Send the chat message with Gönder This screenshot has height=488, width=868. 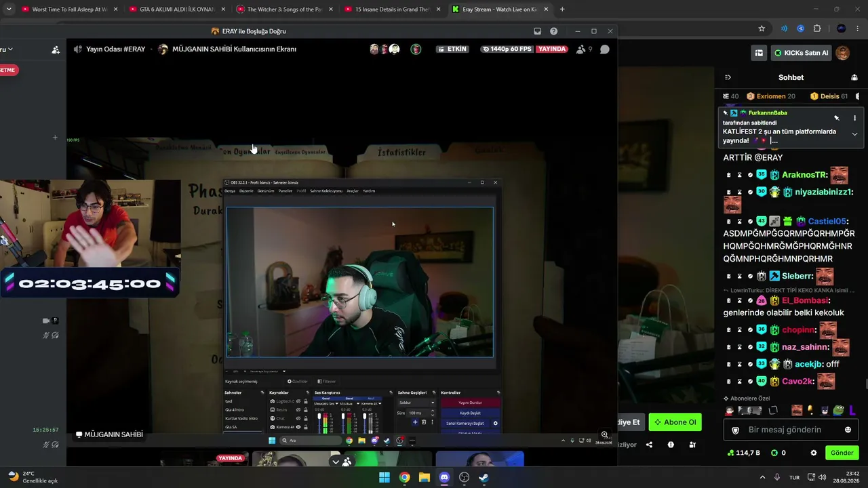coord(842,453)
